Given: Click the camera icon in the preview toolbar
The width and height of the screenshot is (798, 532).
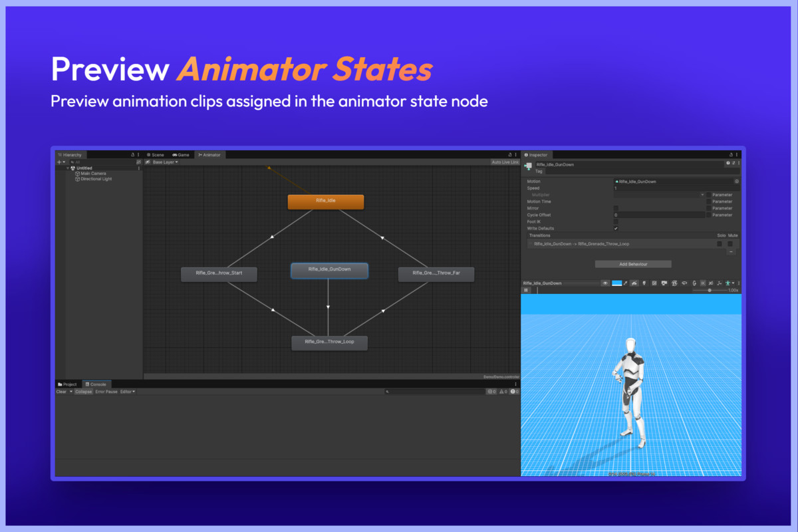Looking at the screenshot, I should (664, 283).
